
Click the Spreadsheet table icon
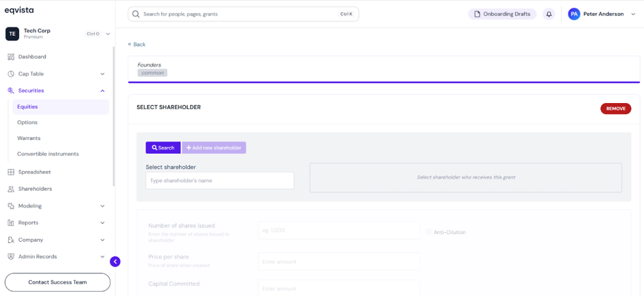(x=11, y=172)
